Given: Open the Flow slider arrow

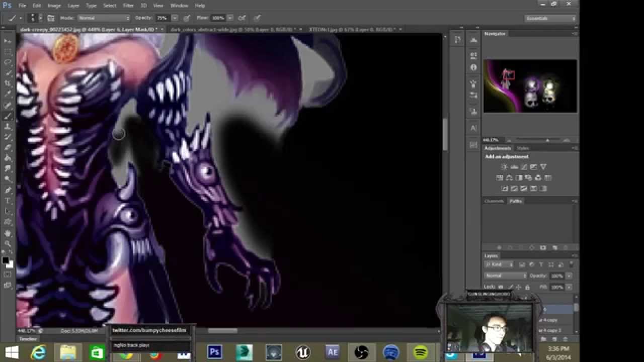Looking at the screenshot, I should pos(230,18).
